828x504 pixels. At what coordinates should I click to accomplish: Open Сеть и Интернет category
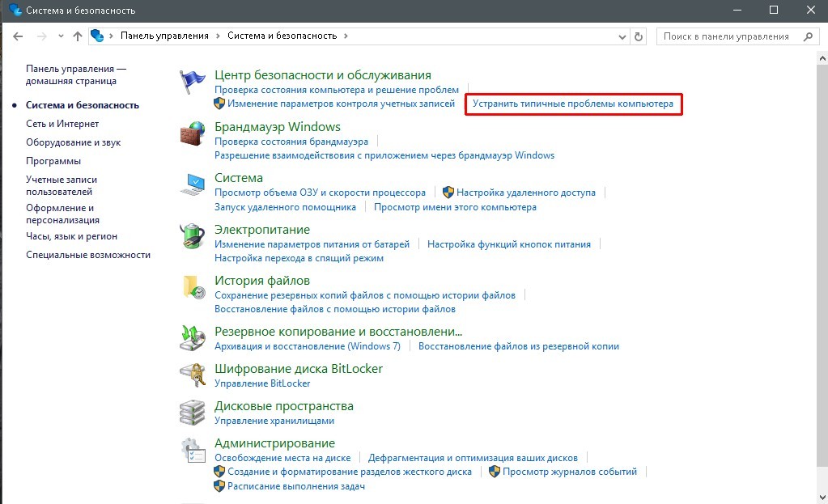[62, 124]
